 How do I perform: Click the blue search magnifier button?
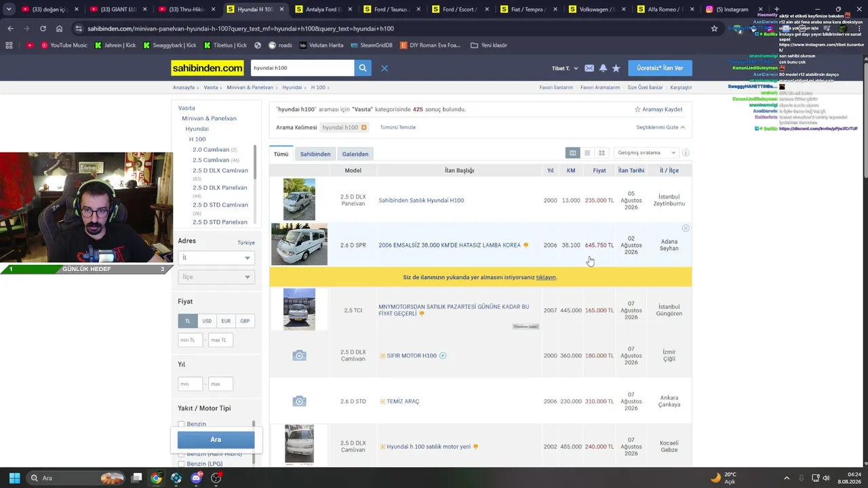[x=363, y=68]
